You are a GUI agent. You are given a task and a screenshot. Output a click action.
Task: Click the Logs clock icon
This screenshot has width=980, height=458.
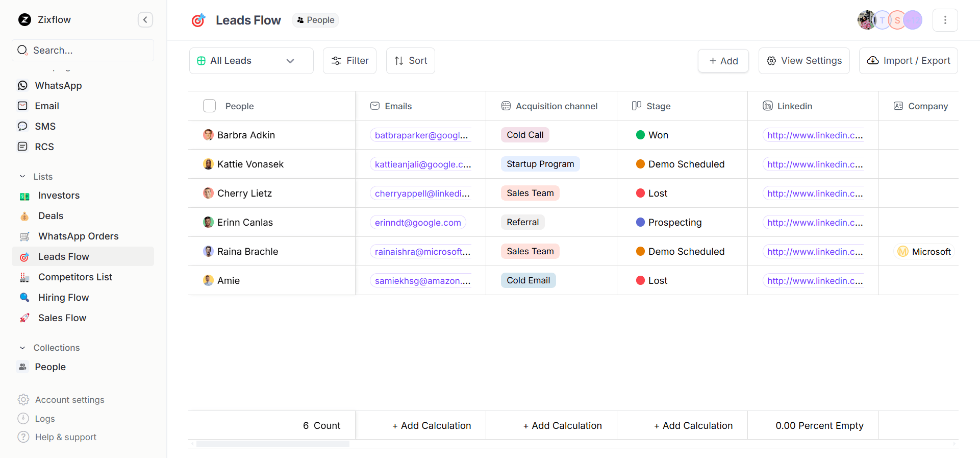tap(23, 418)
